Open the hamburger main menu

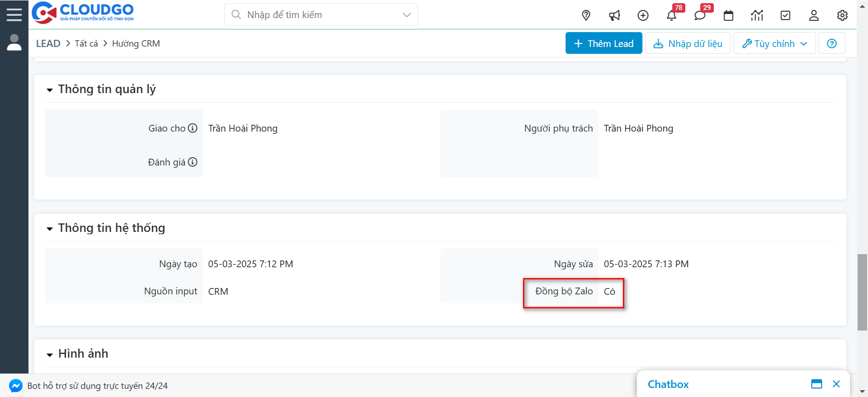coord(14,15)
